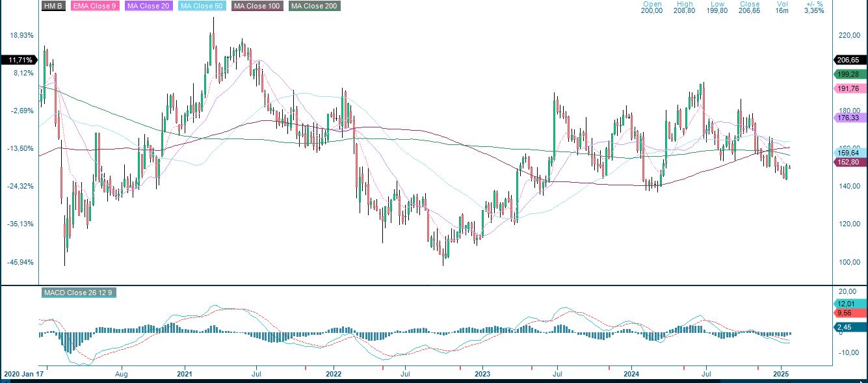Click the green 199,28 price tag
Screen dimensions: 868x383
(x=849, y=74)
